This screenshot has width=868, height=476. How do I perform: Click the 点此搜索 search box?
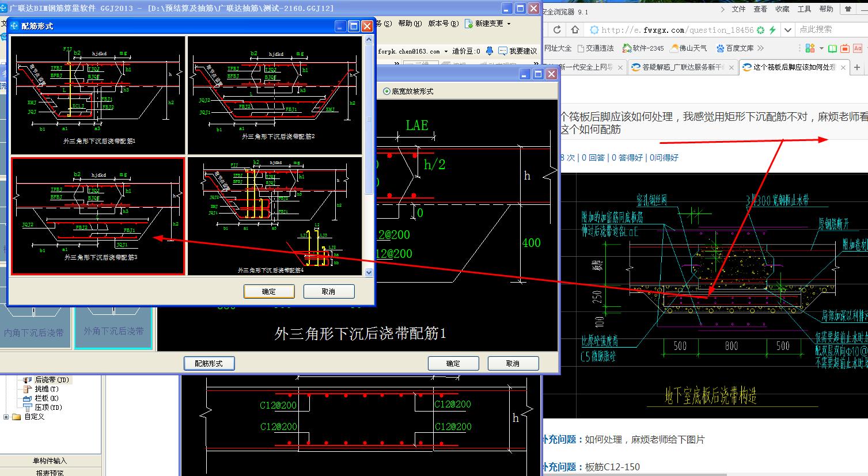[x=832, y=29]
